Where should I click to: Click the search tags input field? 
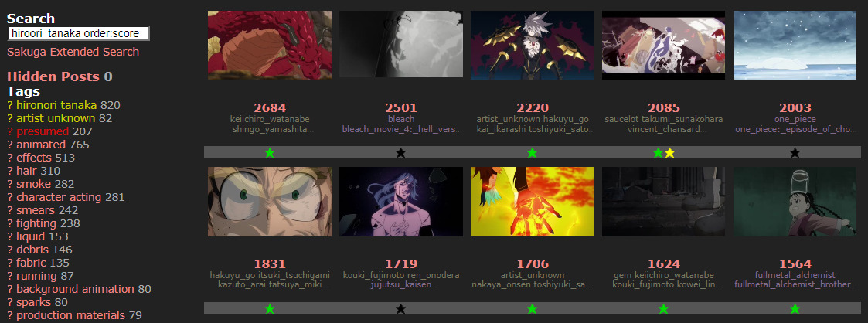point(79,34)
